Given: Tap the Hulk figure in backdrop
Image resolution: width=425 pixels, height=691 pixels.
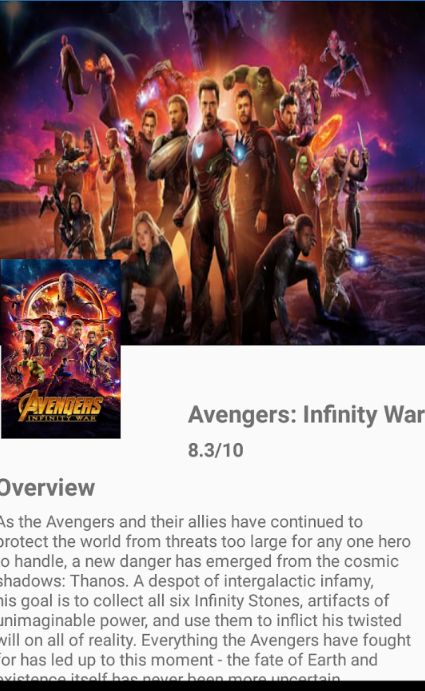Looking at the screenshot, I should 258,90.
